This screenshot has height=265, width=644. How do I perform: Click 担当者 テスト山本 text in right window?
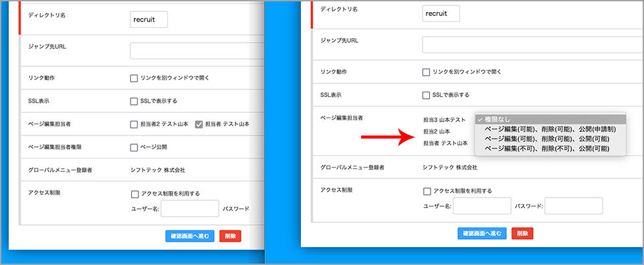[445, 143]
